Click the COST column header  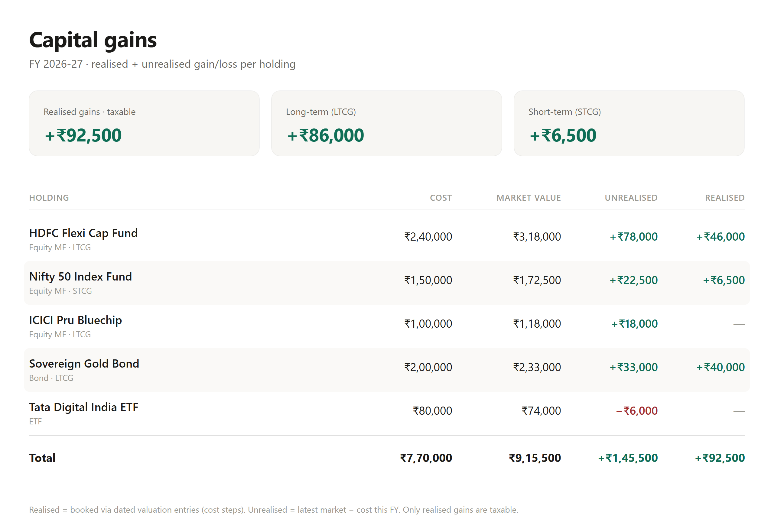(x=441, y=198)
